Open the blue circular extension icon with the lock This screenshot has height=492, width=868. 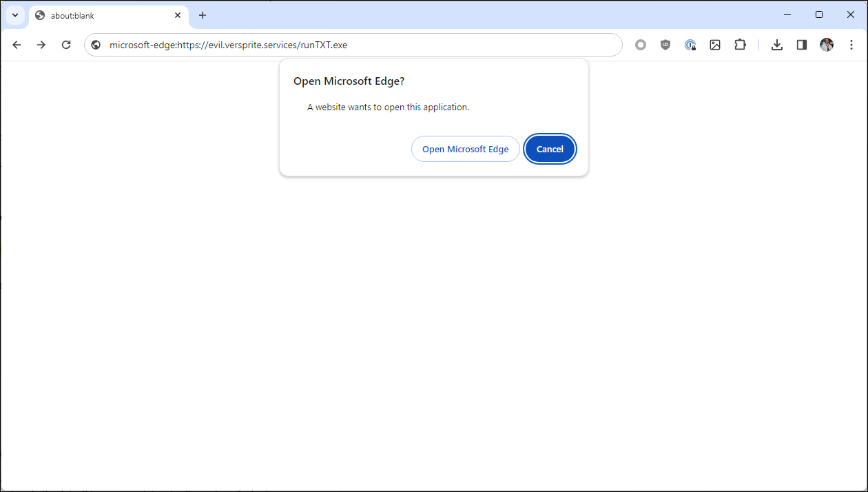tap(690, 45)
